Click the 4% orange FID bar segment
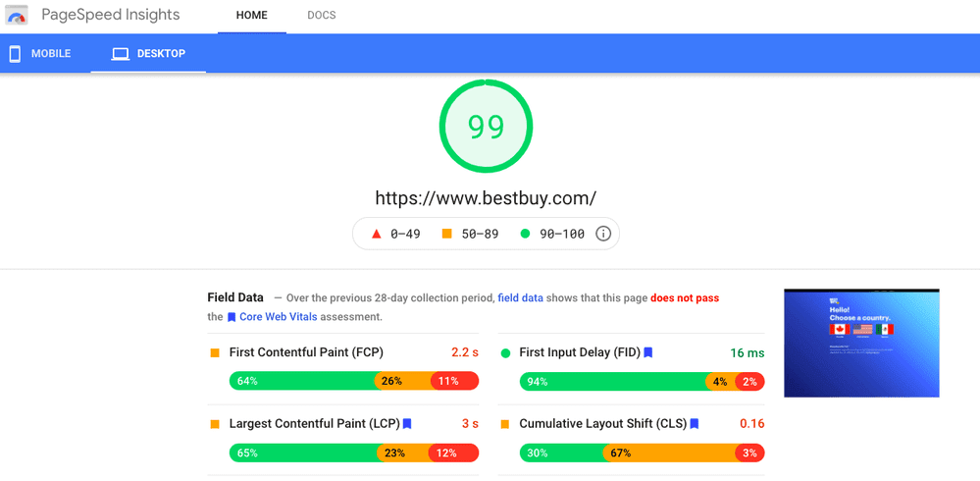 coord(721,381)
